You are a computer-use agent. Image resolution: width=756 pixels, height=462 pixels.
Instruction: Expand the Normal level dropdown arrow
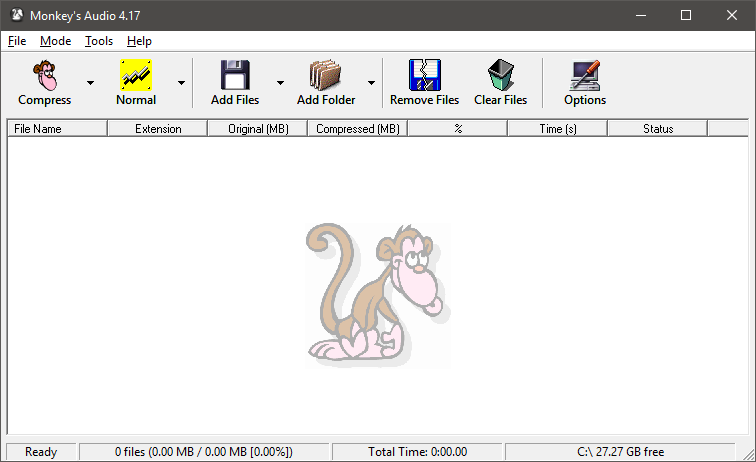click(181, 83)
